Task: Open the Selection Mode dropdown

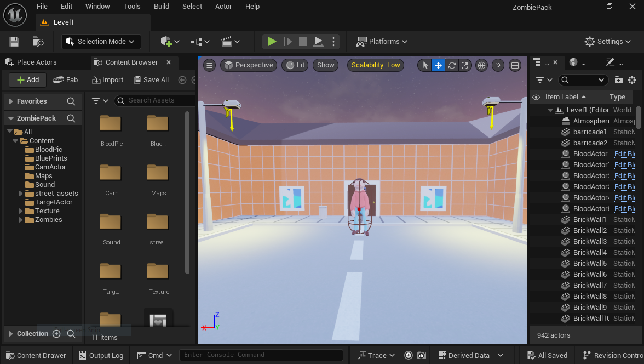Action: (101, 42)
